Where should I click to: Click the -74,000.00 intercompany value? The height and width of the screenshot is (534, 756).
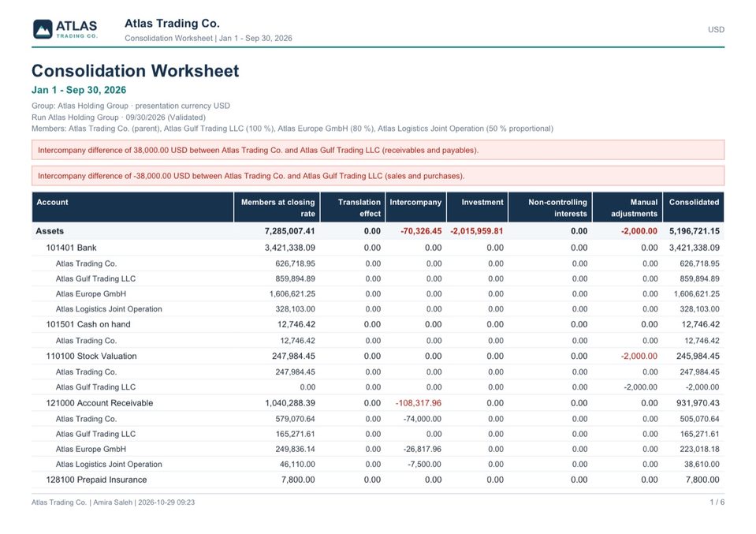pos(422,419)
